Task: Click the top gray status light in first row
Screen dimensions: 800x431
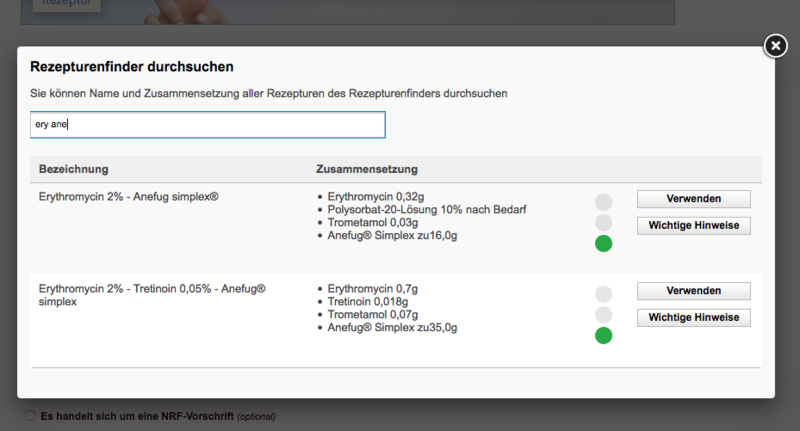Action: click(603, 202)
